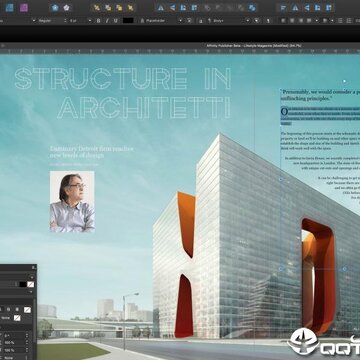360x360 pixels.
Task: Toggle Underline text formatting
Action: coord(116,20)
